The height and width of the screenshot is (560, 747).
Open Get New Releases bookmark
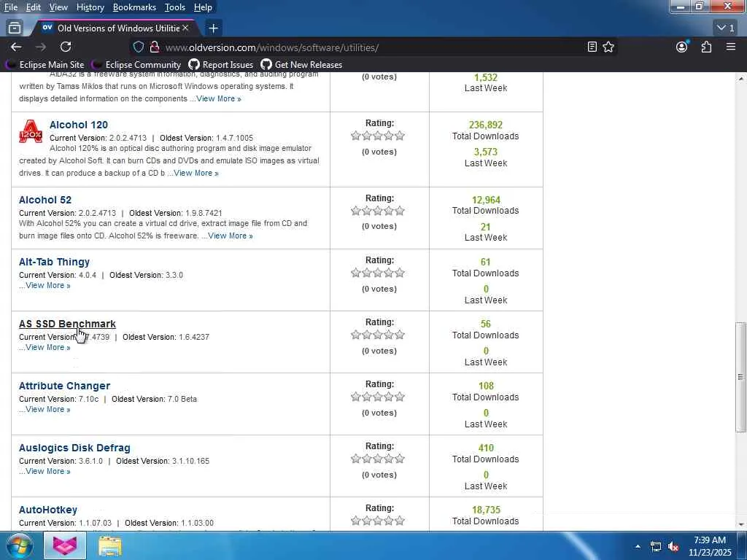tap(301, 65)
